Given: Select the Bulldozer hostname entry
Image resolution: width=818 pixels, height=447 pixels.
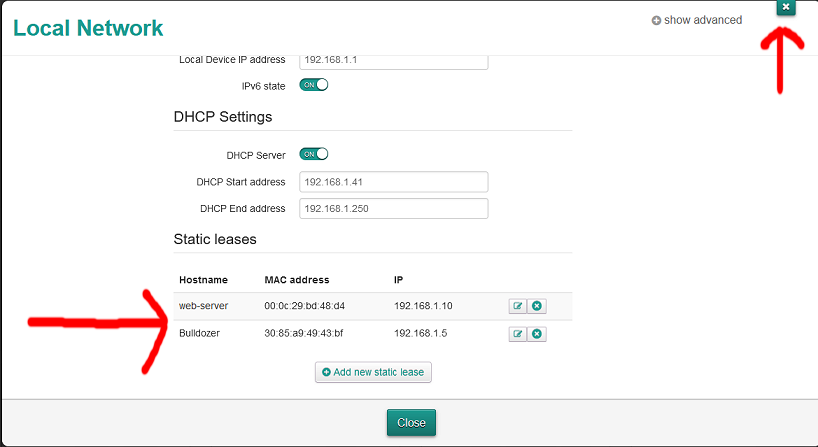Looking at the screenshot, I should click(199, 334).
